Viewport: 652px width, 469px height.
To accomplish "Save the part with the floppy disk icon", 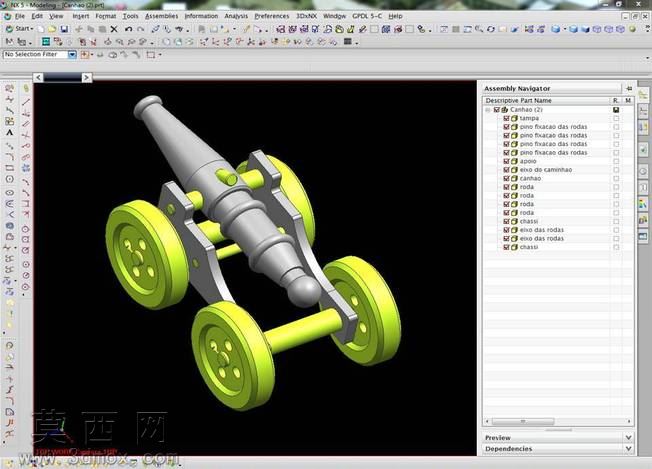I will coord(64,29).
